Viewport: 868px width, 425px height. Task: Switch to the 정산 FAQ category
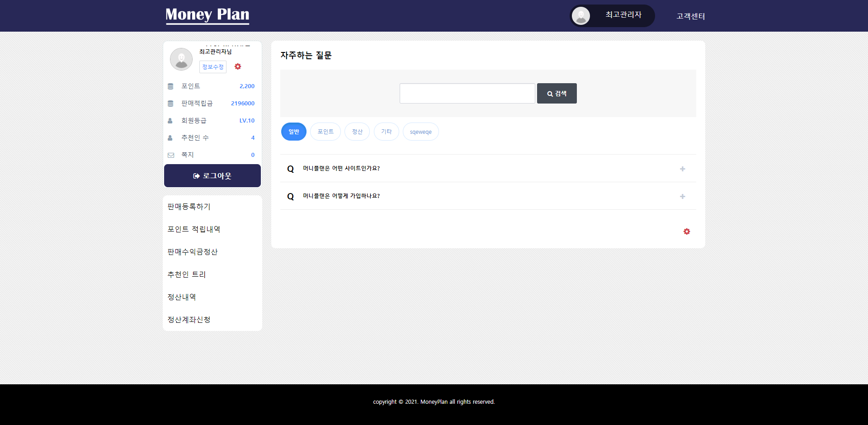357,132
